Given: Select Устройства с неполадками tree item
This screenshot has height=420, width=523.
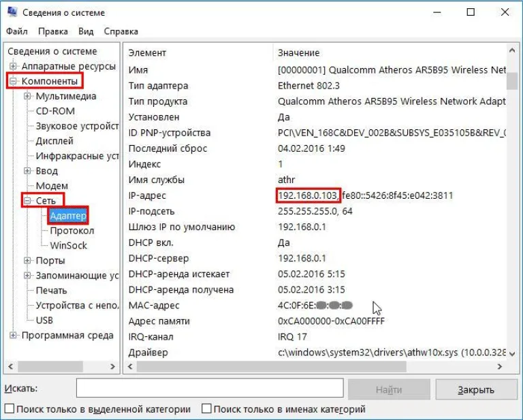Looking at the screenshot, I should (77, 306).
